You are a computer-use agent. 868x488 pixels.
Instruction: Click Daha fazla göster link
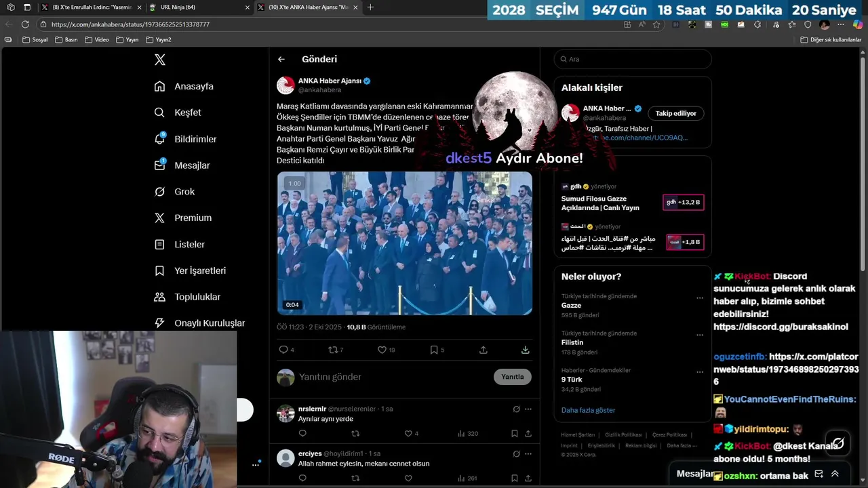[x=588, y=410]
